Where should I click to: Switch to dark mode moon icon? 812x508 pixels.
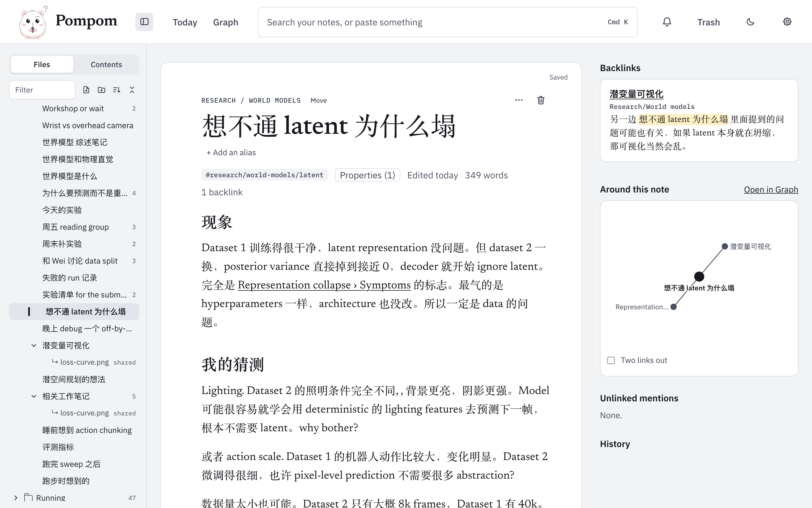[x=750, y=22]
